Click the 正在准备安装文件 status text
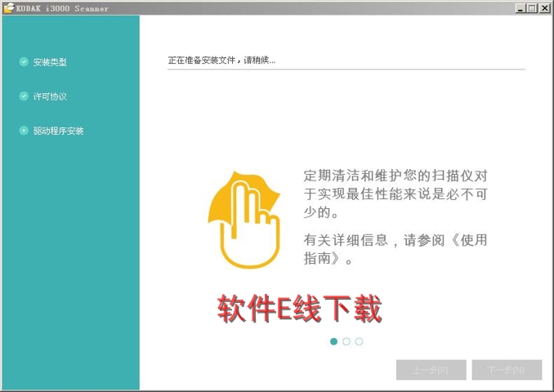554x392 pixels. [x=221, y=60]
